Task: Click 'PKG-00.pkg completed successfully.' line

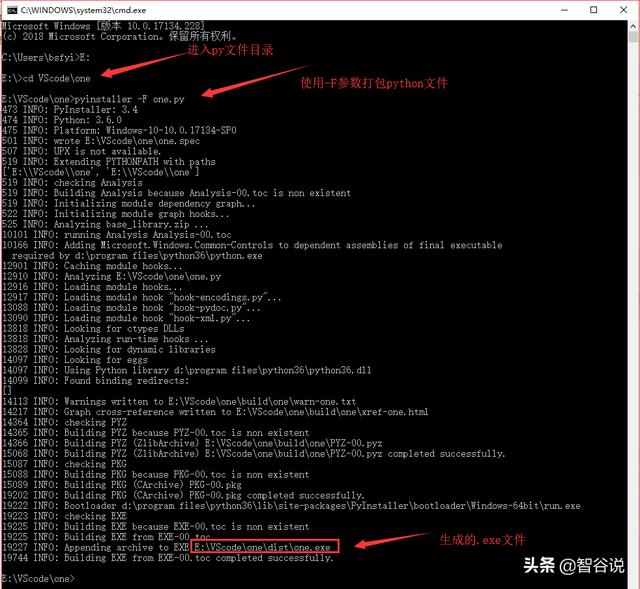Action: (183, 495)
